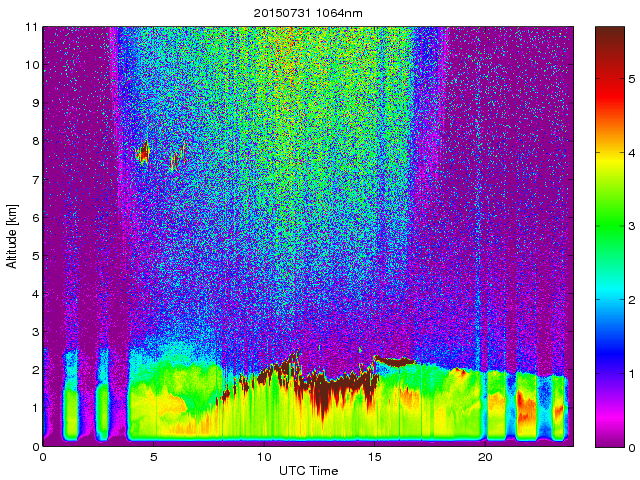Click the colorbar tick label 0
640x480 pixels.
(x=632, y=448)
